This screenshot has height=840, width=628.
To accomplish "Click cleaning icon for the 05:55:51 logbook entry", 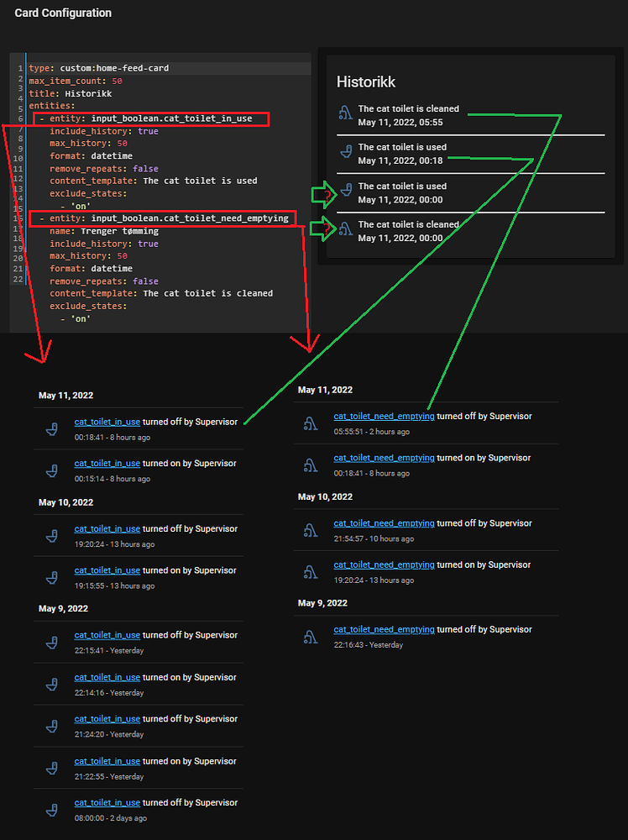I will coord(310,423).
